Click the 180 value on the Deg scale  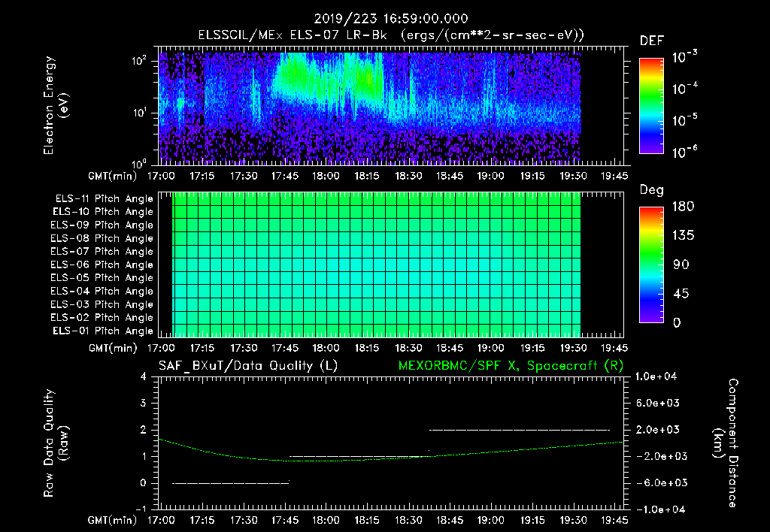coord(683,207)
